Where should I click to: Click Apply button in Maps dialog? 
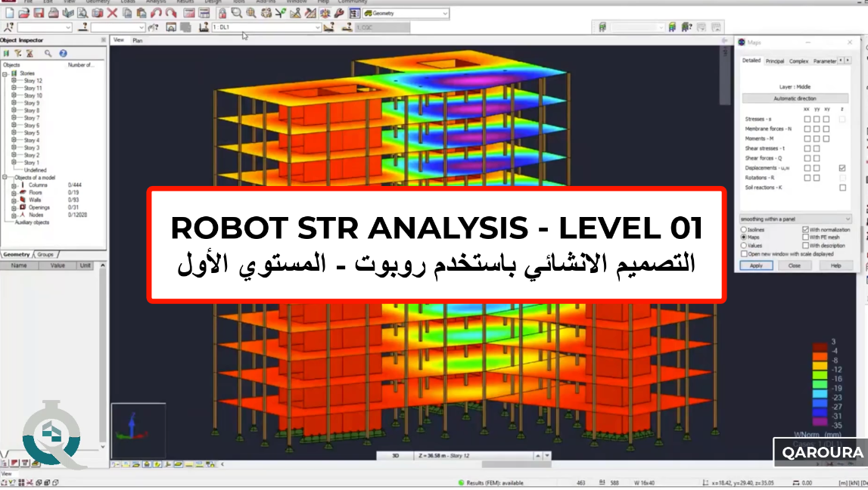pos(756,266)
